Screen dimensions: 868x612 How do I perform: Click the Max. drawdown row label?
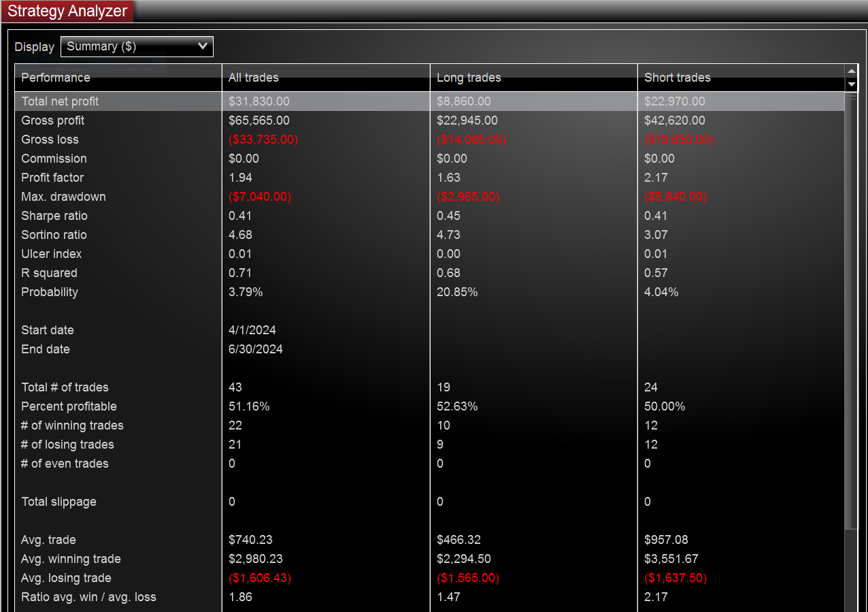pyautogui.click(x=63, y=197)
